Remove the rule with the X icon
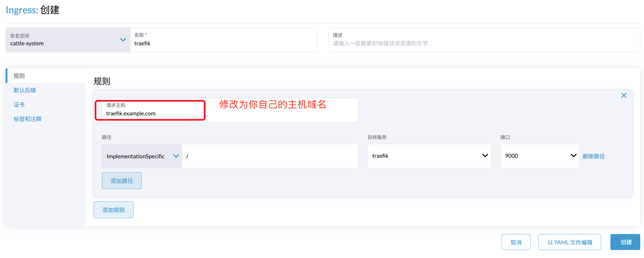The height and width of the screenshot is (258, 644). (x=623, y=95)
